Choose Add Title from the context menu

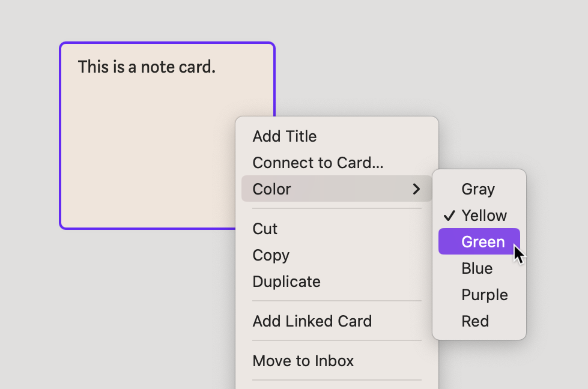click(337, 136)
